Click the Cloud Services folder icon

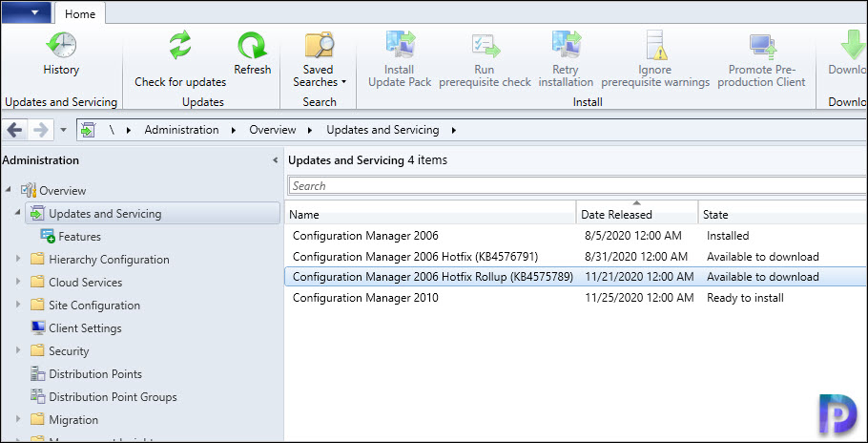tap(37, 282)
